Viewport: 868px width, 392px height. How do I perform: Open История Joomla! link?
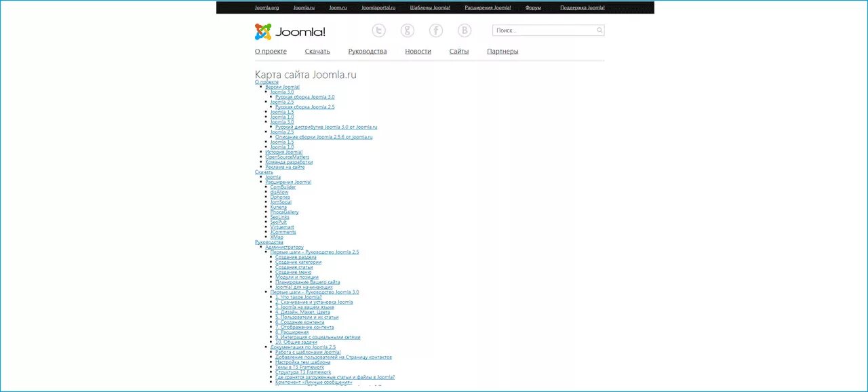pyautogui.click(x=283, y=152)
